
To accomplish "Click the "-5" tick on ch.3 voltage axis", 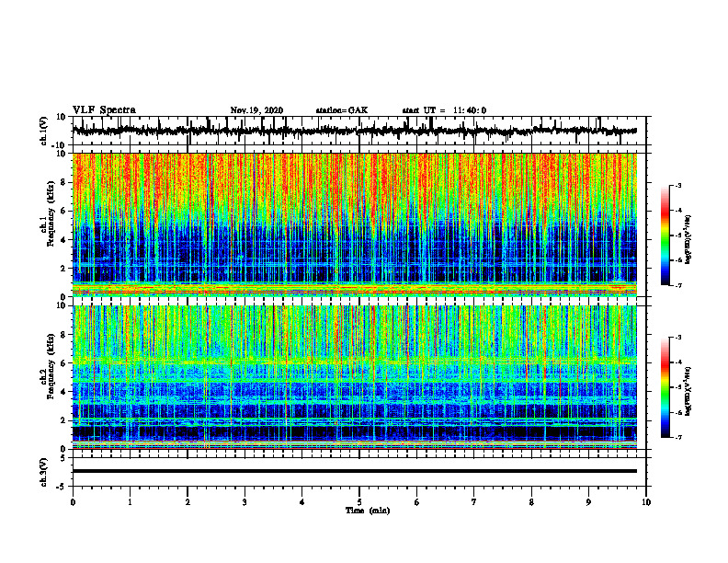I will tap(62, 487).
